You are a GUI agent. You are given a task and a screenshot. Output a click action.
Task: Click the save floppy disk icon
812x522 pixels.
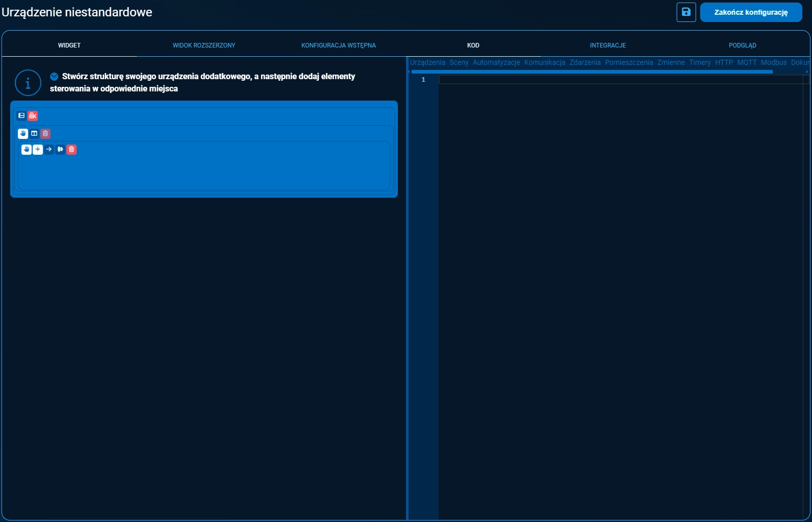686,12
